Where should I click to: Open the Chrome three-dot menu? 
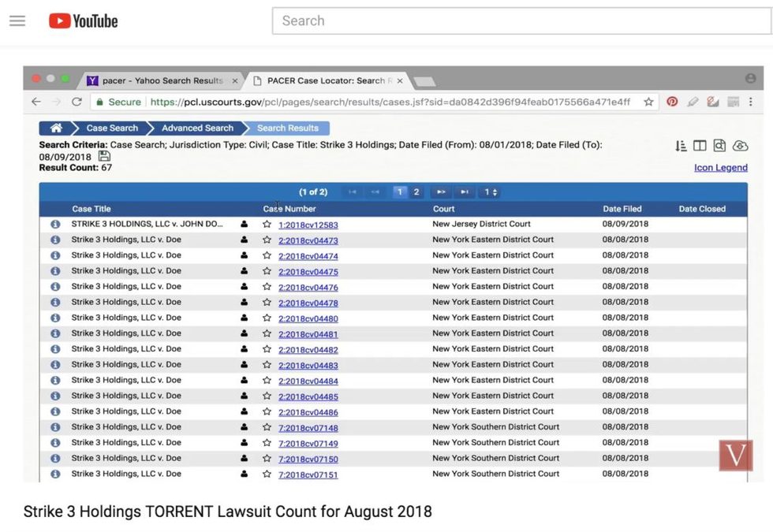click(x=750, y=102)
